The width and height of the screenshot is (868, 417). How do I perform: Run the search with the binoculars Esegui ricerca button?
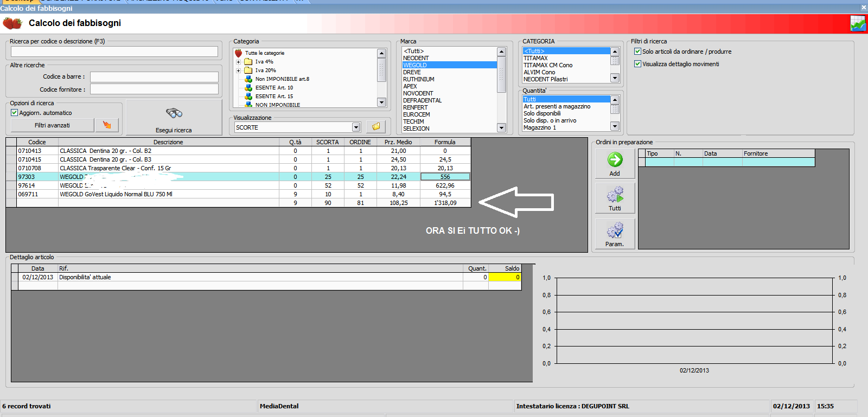174,117
